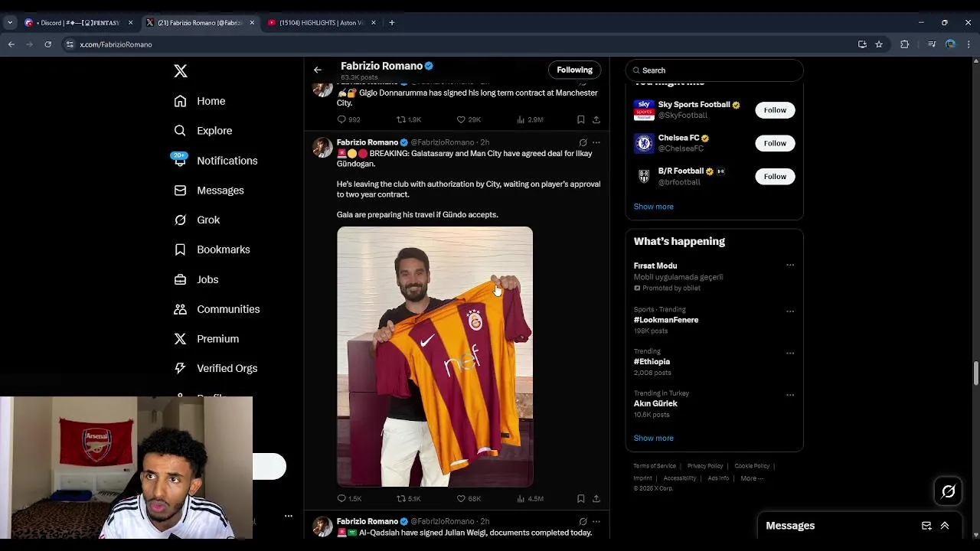Click Show more under suggested accounts
Viewport: 980px width, 551px height.
(x=653, y=207)
